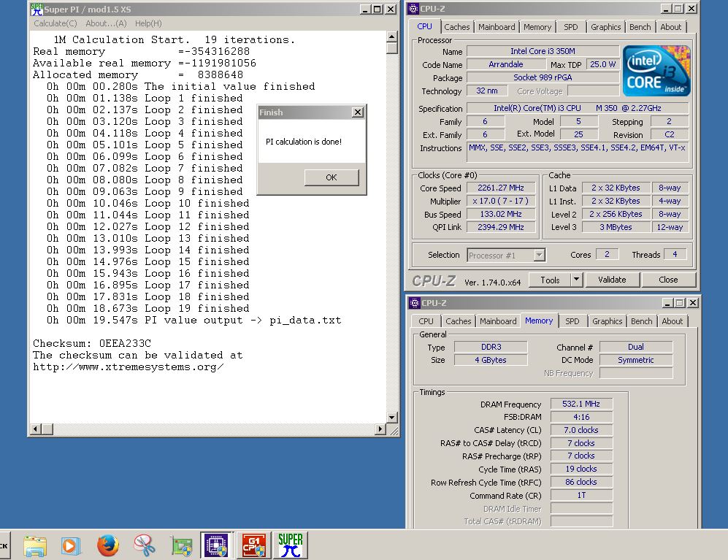Open the Snipping Tool taskbar icon
Image resolution: width=728 pixels, height=560 pixels.
point(145,545)
